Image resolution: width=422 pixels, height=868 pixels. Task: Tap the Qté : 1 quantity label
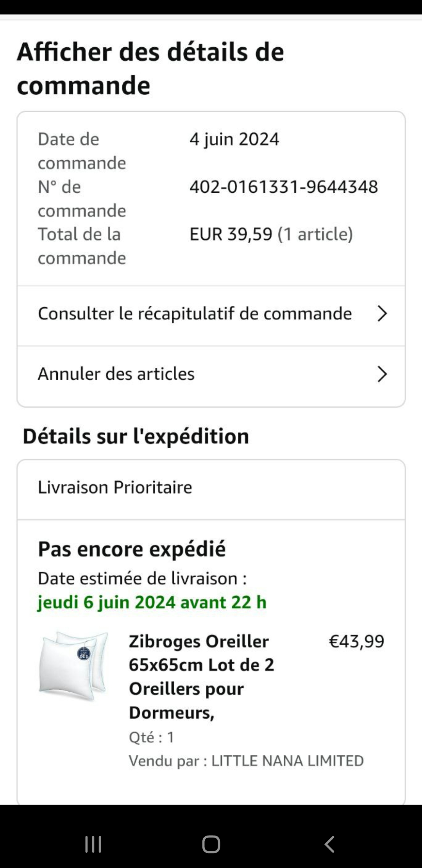[x=152, y=737]
